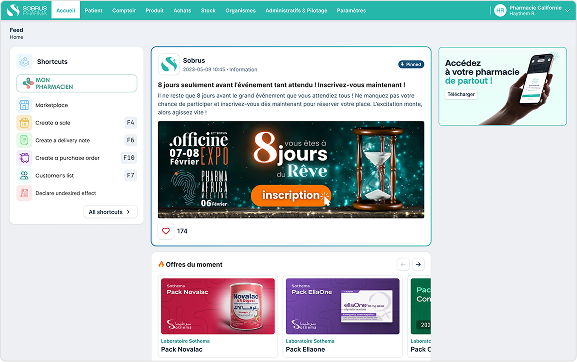Select the Create a sale text
Viewport: 577px width, 362px height.
point(53,123)
